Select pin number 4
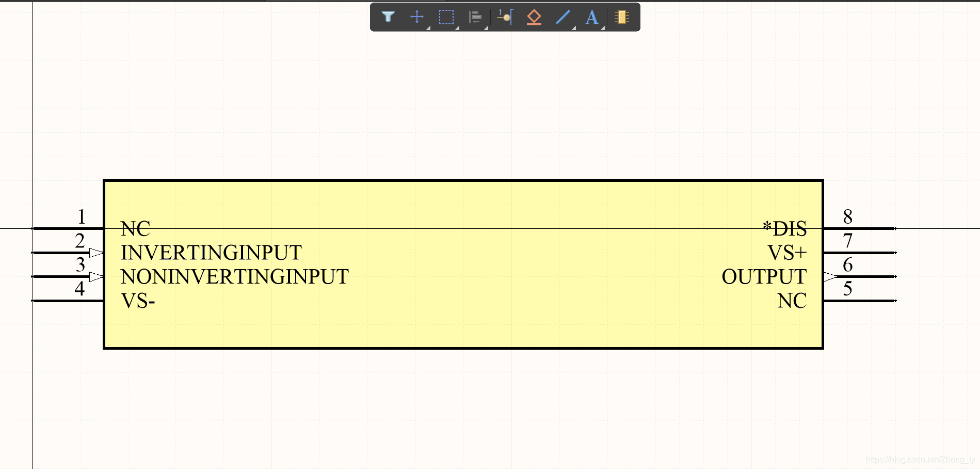 (79, 288)
